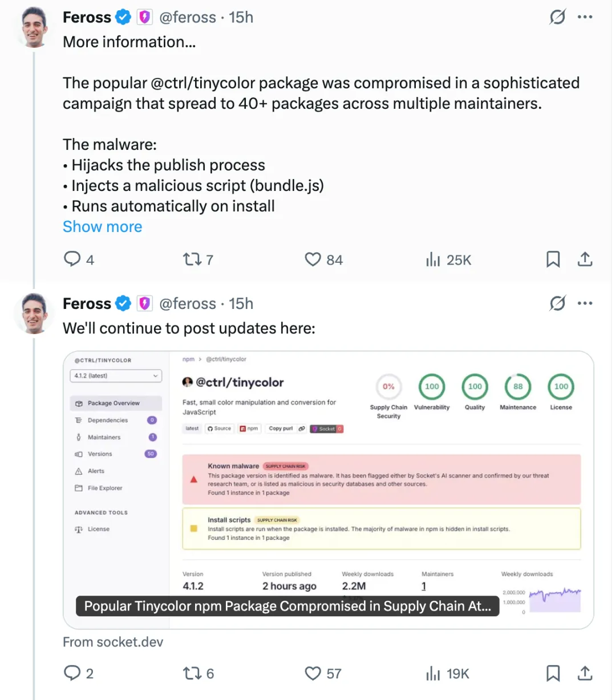Click Feross profile avatar on second tweet
This screenshot has width=616, height=700.
(x=34, y=313)
